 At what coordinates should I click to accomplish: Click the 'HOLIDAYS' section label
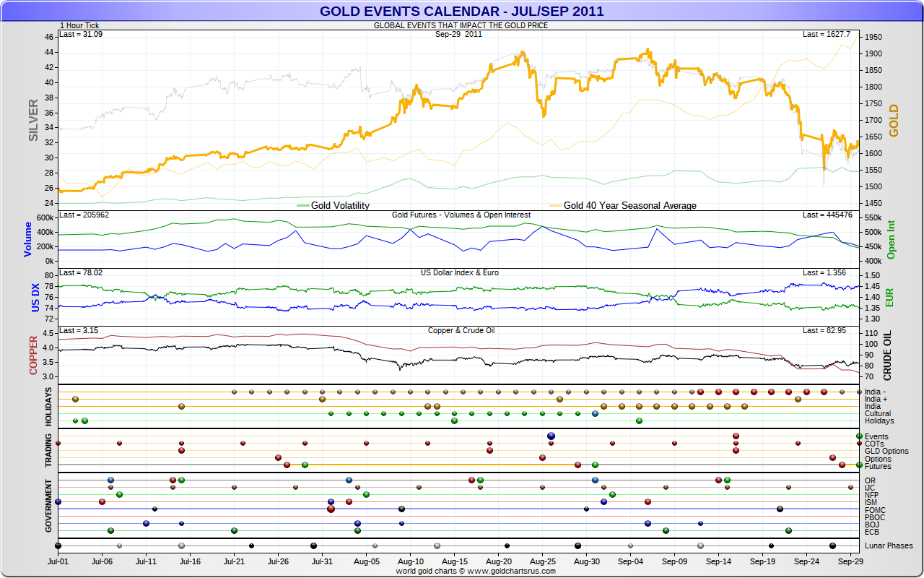click(49, 406)
